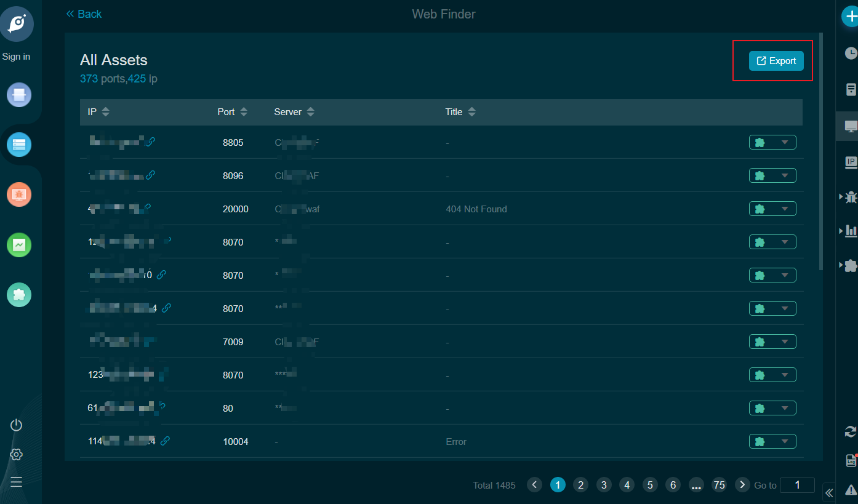This screenshot has width=858, height=504.
Task: Click the power icon at bottom left
Action: click(17, 425)
